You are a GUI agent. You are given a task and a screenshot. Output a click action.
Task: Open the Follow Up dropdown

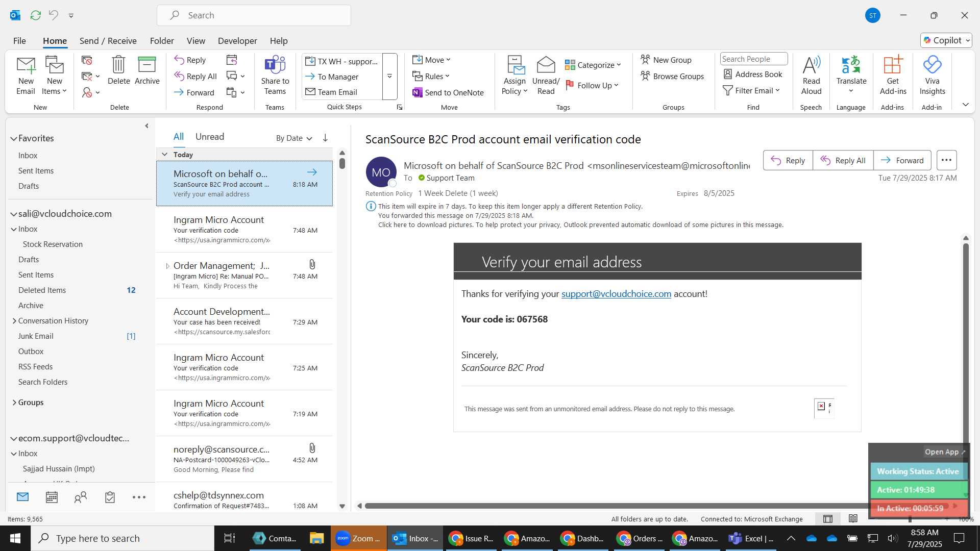click(592, 85)
